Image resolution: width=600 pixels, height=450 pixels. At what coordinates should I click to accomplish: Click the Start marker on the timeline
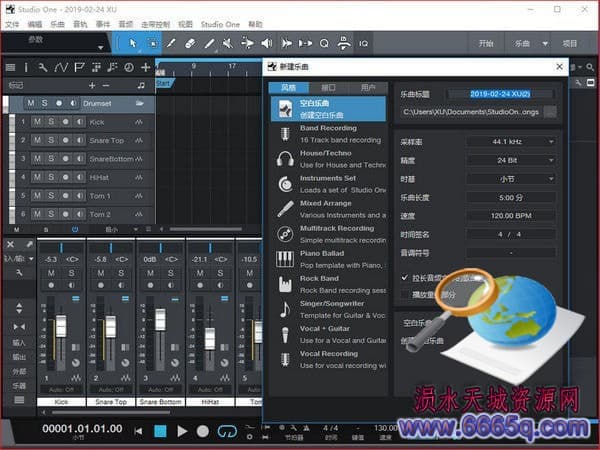165,83
